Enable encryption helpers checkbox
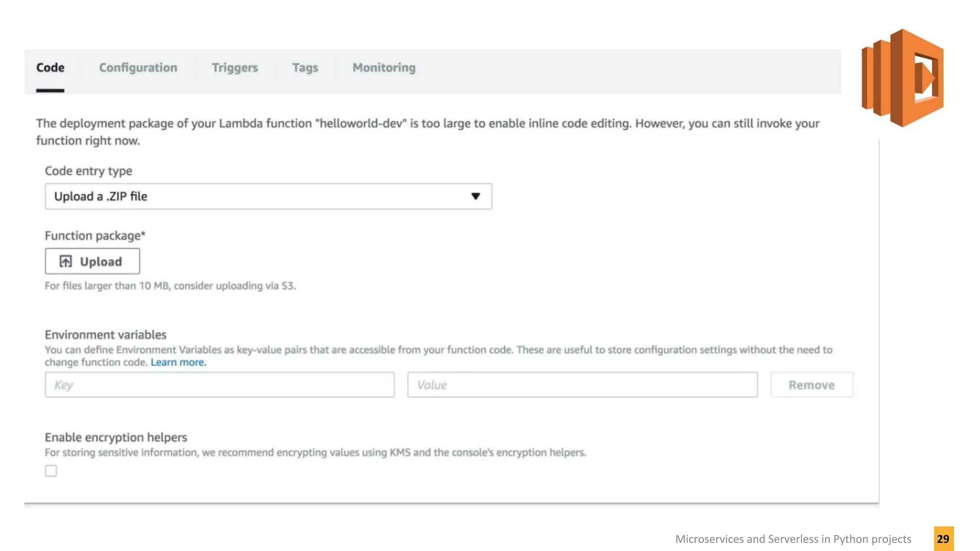Viewport: 980px width, 551px height. [51, 471]
